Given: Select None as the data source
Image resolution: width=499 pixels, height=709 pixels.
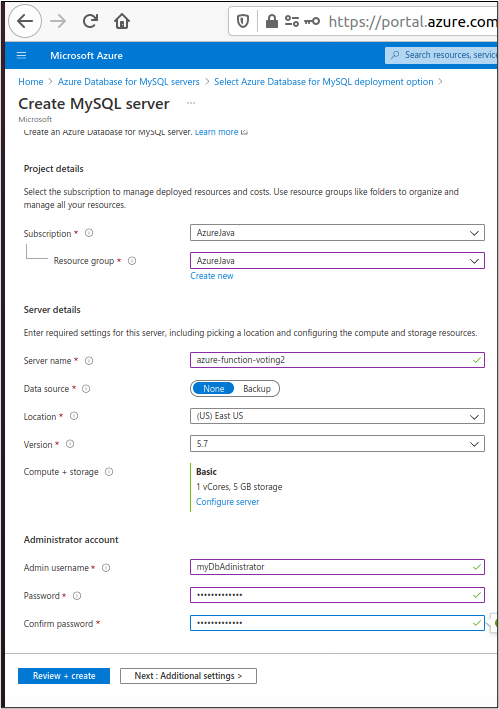Looking at the screenshot, I should tap(213, 388).
